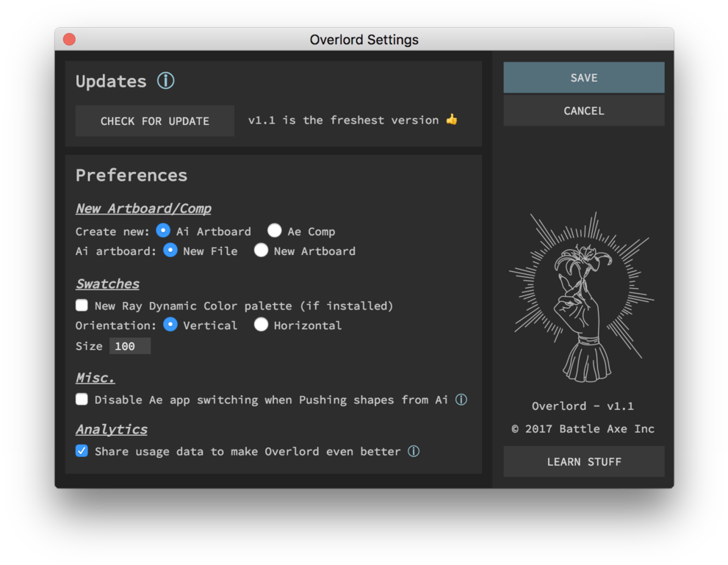Image resolution: width=728 pixels, height=565 pixels.
Task: Choose the New Artboard radio option
Action: [x=261, y=251]
